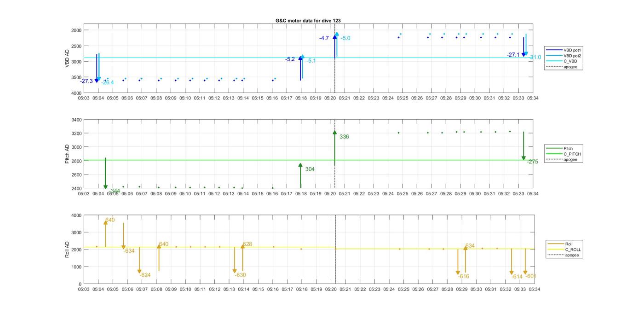Click the "-344" pitch data label
This screenshot has width=644, height=319.
115,191
